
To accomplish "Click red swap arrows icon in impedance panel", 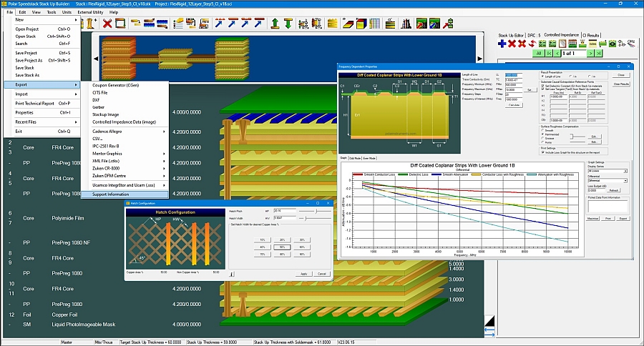I will [532, 44].
